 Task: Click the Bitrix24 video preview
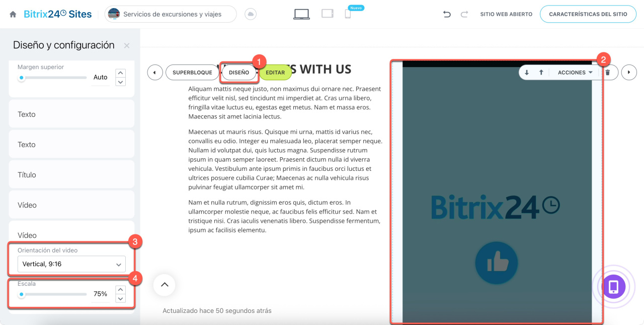pyautogui.click(x=497, y=191)
